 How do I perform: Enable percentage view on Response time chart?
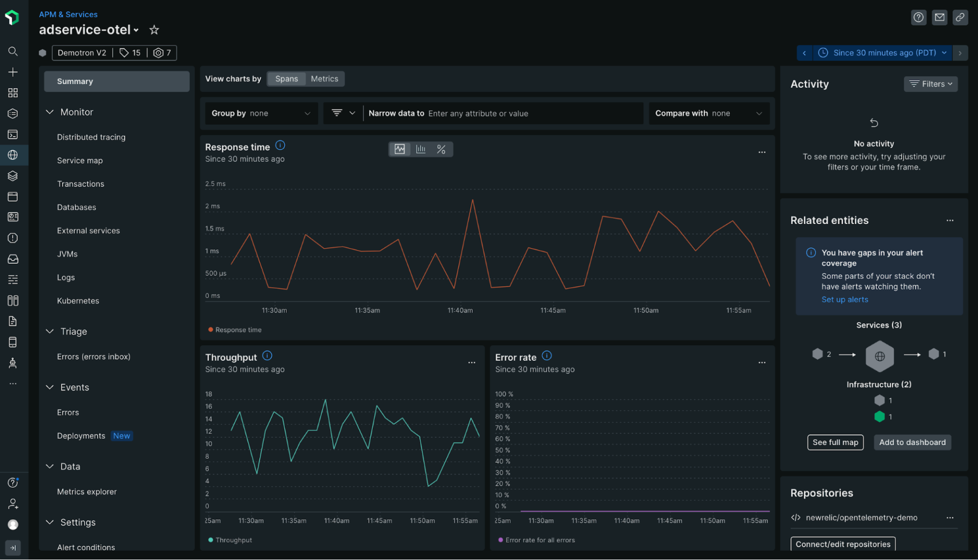coord(441,149)
